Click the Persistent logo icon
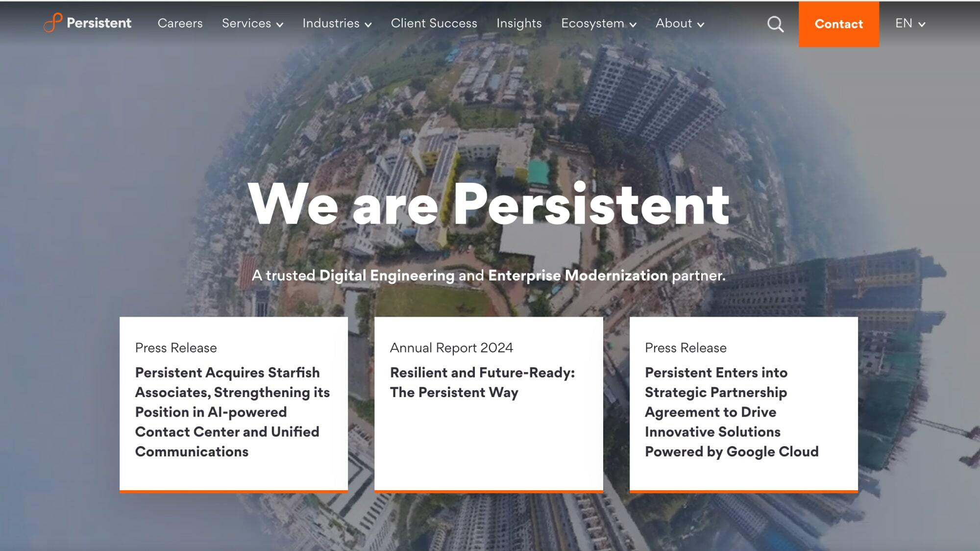 click(52, 23)
